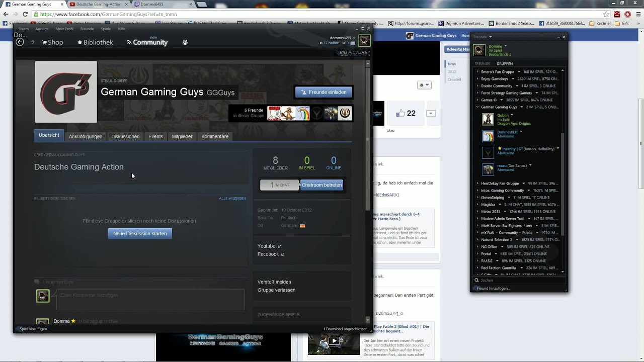Click Neue Diskussion starten button
The width and height of the screenshot is (644, 362).
click(140, 233)
